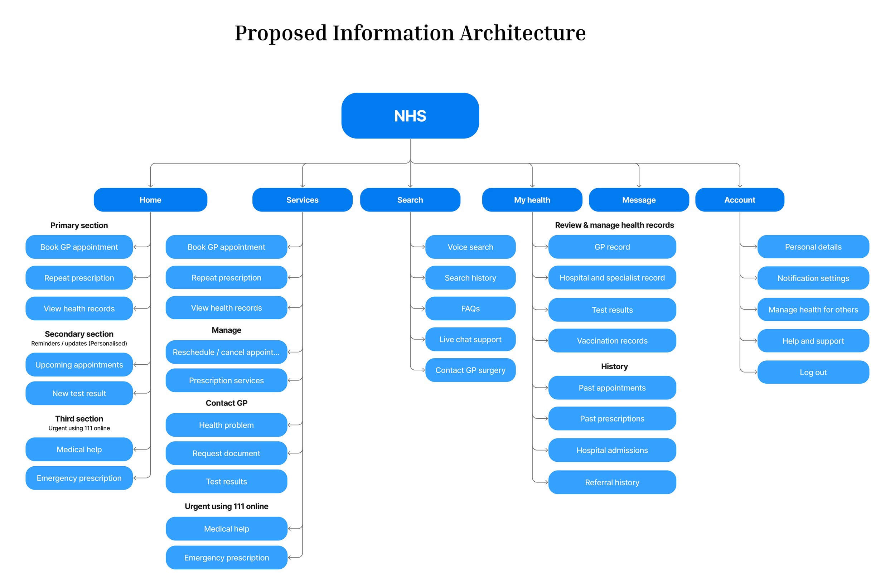Select Contact GP surgery box
Screen dimensions: 895x588
(470, 370)
